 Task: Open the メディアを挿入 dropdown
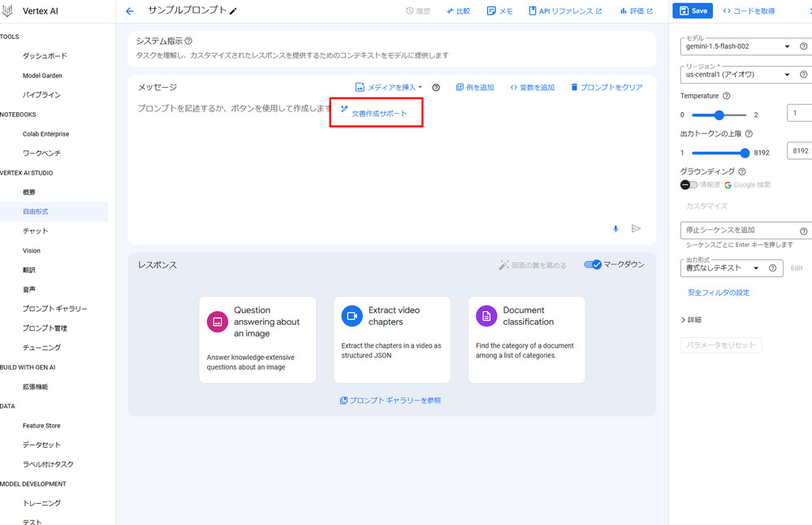pyautogui.click(x=389, y=87)
